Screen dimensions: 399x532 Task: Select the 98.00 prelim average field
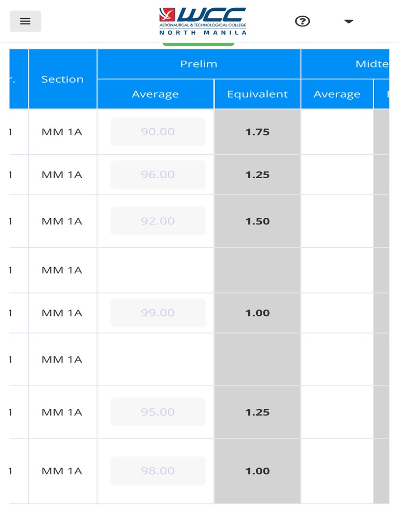click(x=157, y=471)
